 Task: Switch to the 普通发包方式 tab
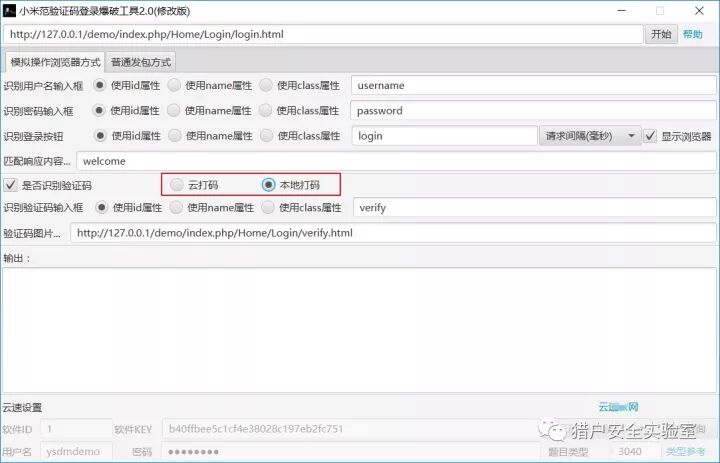click(141, 62)
